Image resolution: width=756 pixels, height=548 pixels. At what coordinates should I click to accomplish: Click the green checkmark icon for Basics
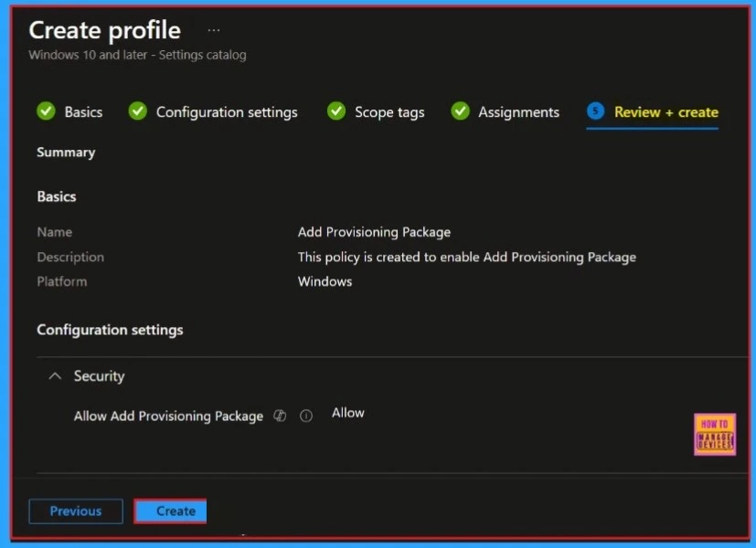pyautogui.click(x=46, y=111)
